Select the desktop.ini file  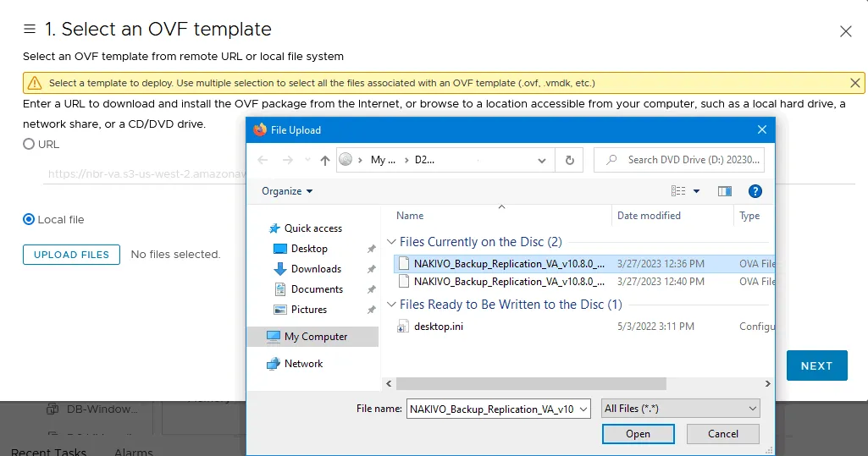coord(438,327)
